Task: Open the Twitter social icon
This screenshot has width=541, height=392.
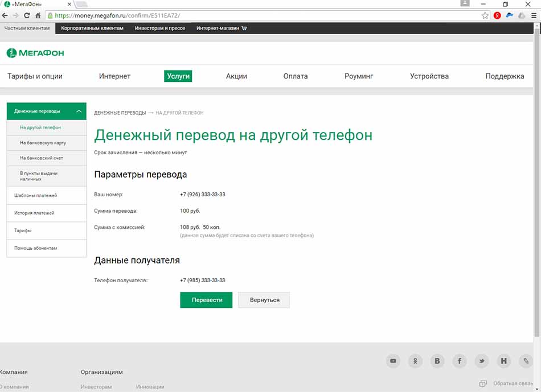Action: coord(482,361)
